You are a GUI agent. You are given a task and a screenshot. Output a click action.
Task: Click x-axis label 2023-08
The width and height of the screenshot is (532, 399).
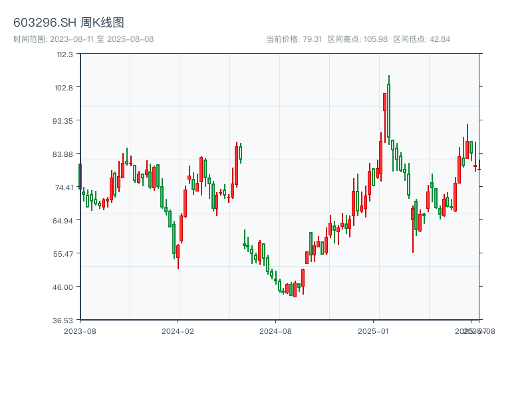80,331
